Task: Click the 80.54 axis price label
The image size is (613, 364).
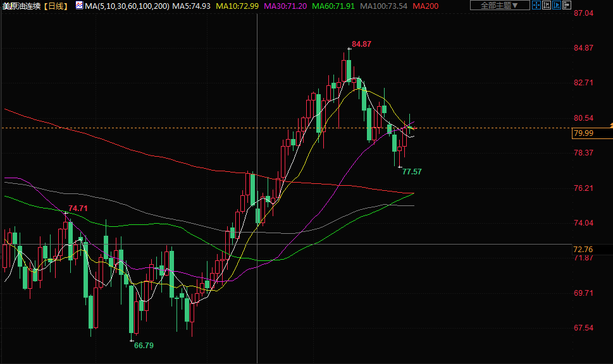Action: click(x=584, y=118)
